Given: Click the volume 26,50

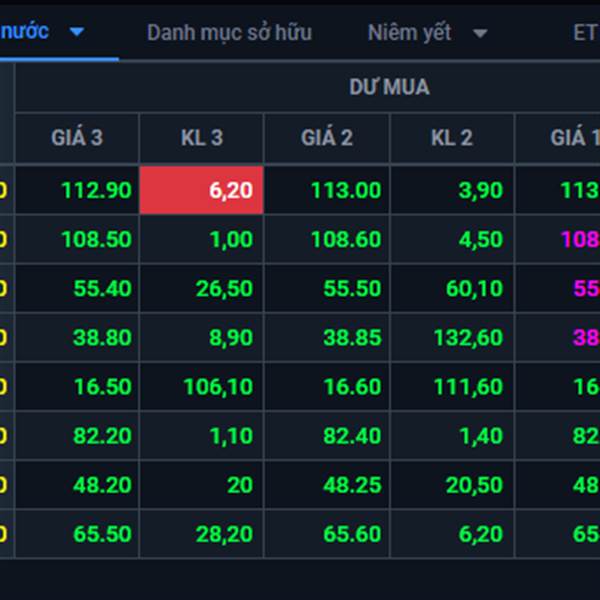Looking at the screenshot, I should pyautogui.click(x=224, y=288).
